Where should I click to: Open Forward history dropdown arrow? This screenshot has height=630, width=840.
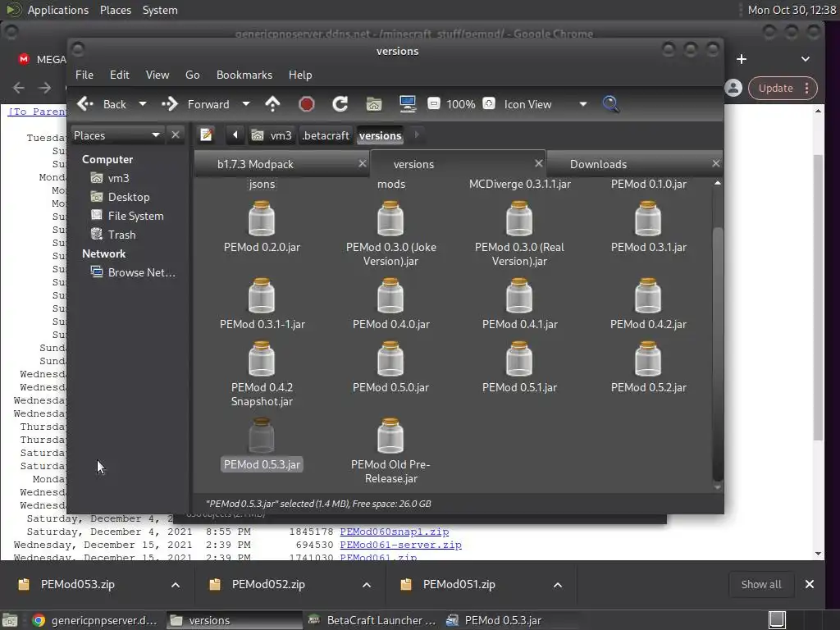point(246,104)
